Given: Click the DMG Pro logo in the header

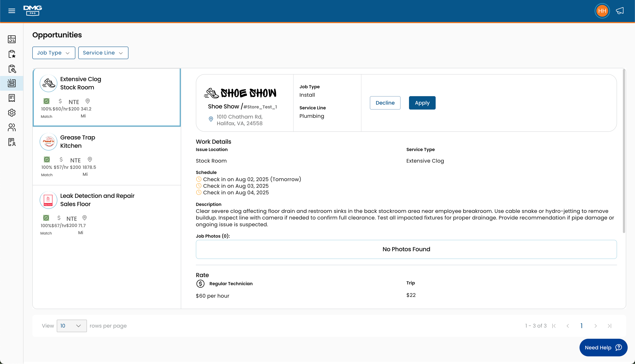Looking at the screenshot, I should coord(32,11).
